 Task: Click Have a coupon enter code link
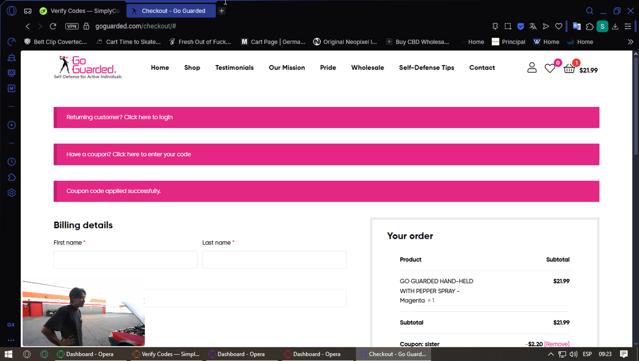(152, 154)
